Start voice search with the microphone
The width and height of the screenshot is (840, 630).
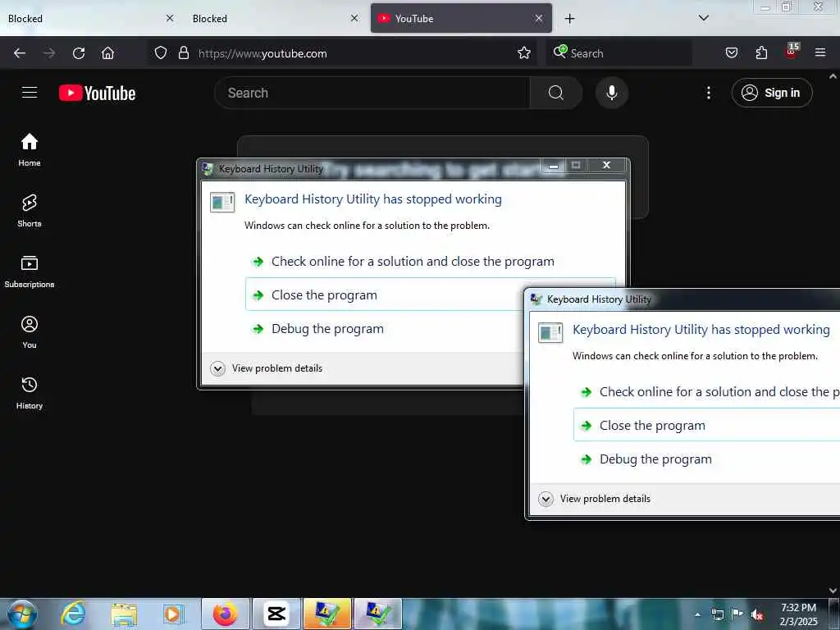tap(612, 93)
